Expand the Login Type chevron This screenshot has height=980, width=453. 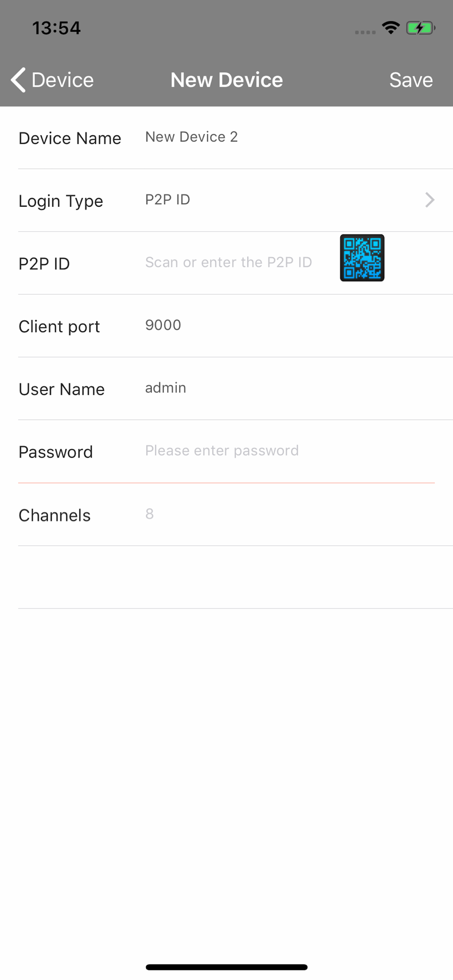(x=429, y=200)
